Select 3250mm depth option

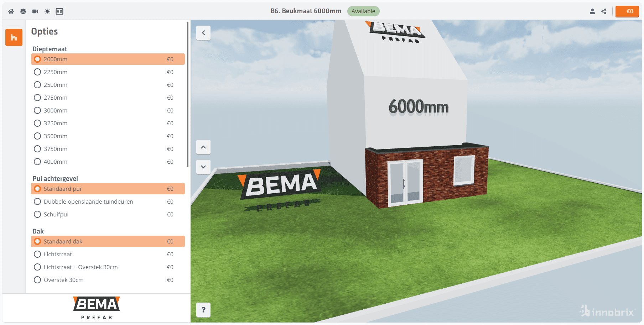click(x=108, y=123)
